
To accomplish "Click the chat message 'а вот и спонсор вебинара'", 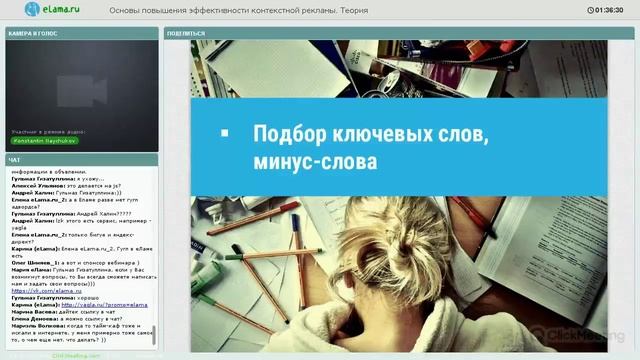I will click(x=101, y=263).
